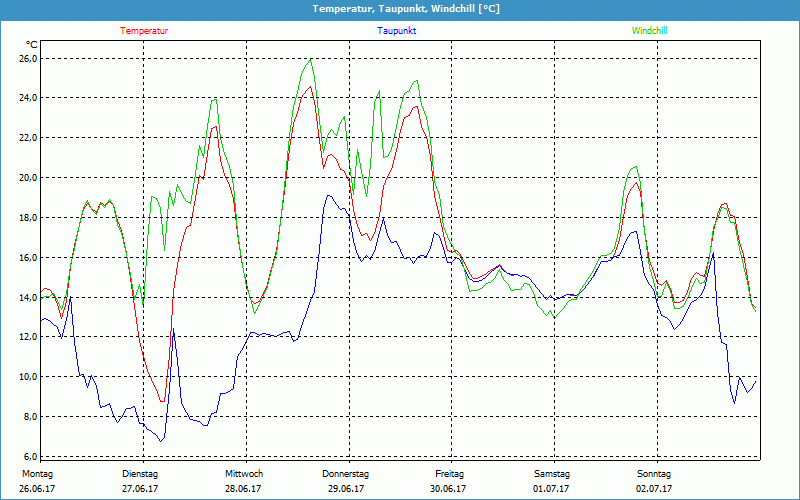This screenshot has height=500, width=800.
Task: Click the green Windchill legend label
Action: [649, 31]
